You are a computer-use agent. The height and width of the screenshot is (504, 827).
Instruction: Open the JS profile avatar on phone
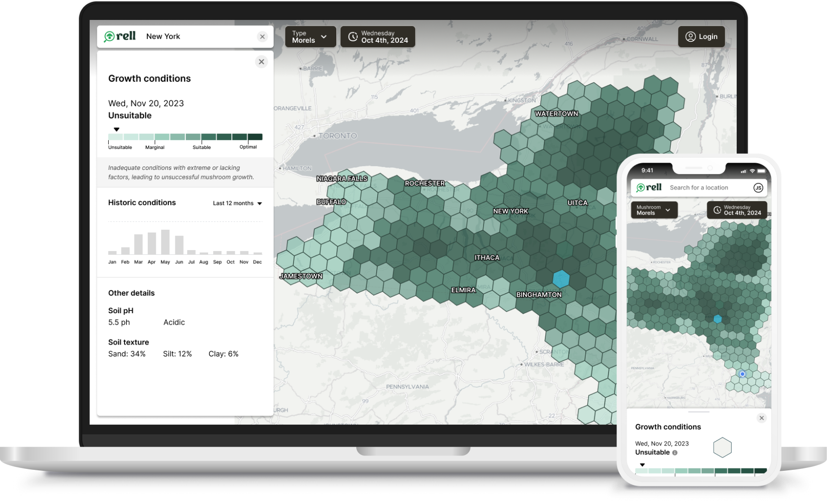coord(758,188)
